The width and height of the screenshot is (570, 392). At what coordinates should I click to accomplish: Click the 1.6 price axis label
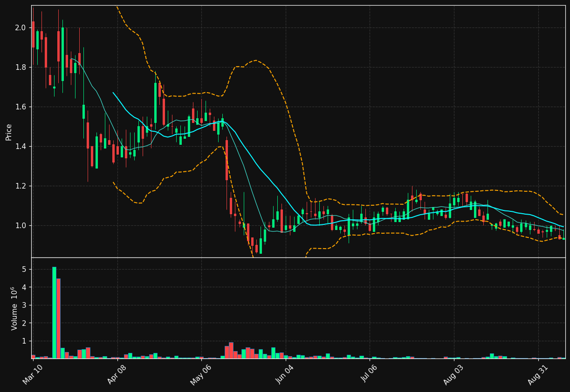pos(20,107)
